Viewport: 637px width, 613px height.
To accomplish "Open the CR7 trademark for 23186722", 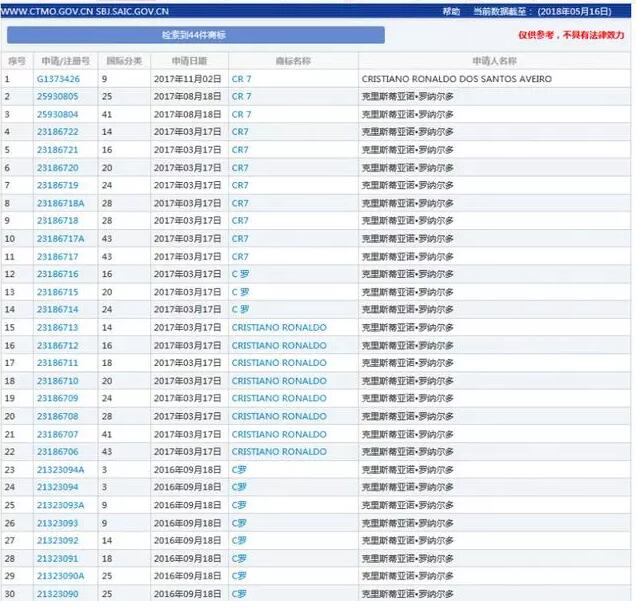I will pyautogui.click(x=240, y=132).
